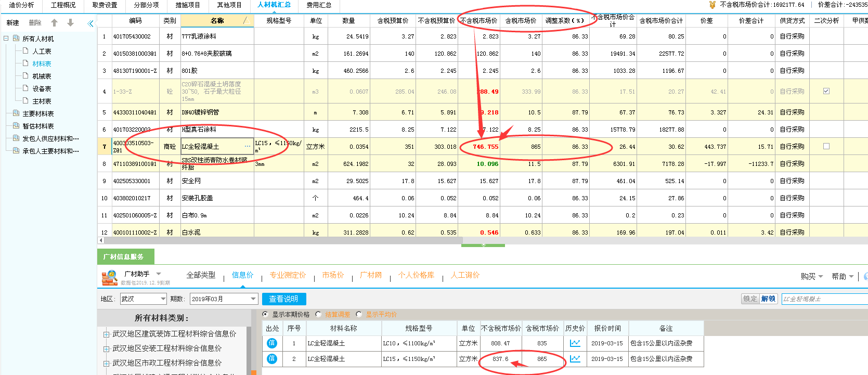
Task: Open the 专业测定价 price link
Action: 288,275
